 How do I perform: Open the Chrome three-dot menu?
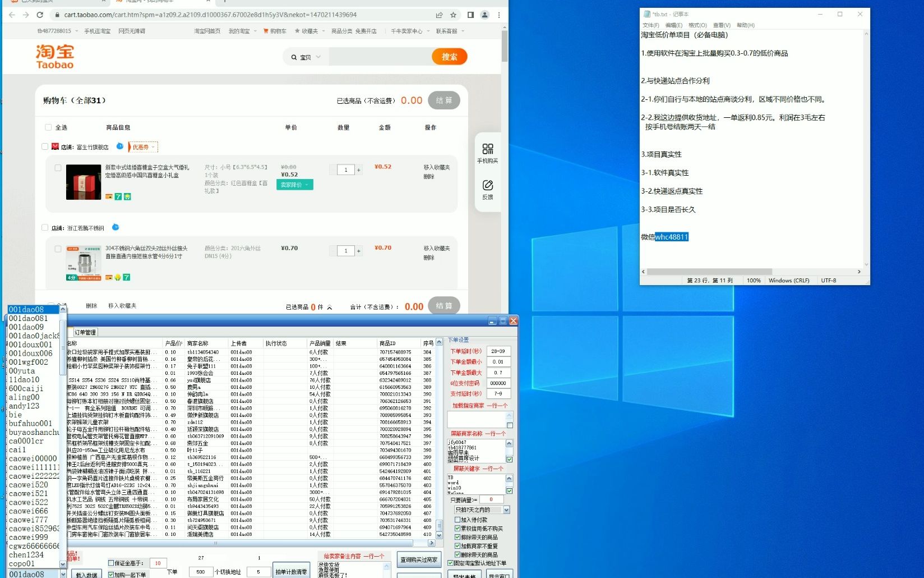click(499, 15)
